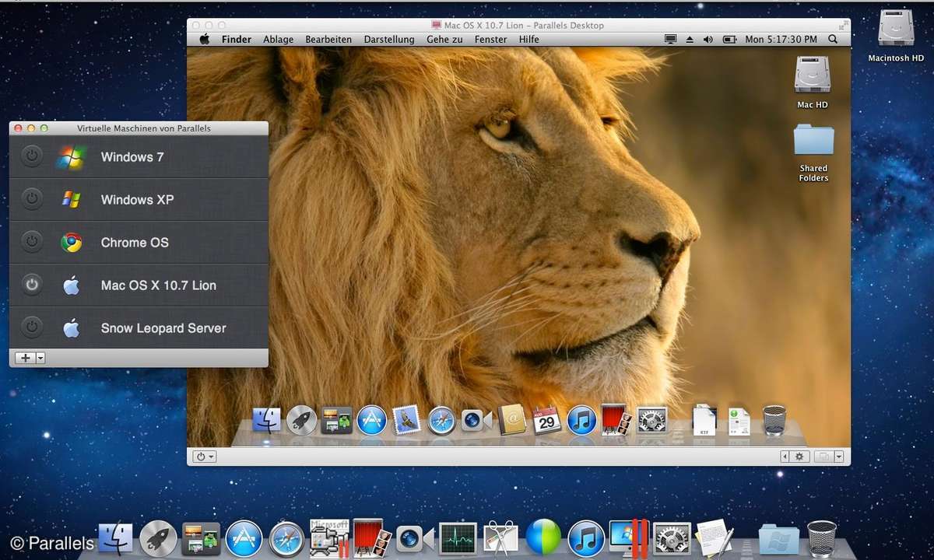This screenshot has width=934, height=560.
Task: Click display icon in guest menu bar
Action: coord(671,39)
